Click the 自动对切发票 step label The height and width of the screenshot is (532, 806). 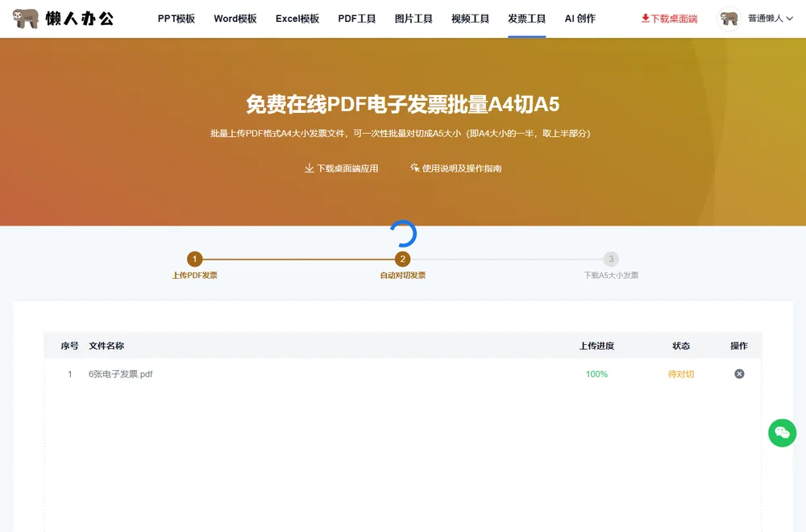tap(402, 276)
